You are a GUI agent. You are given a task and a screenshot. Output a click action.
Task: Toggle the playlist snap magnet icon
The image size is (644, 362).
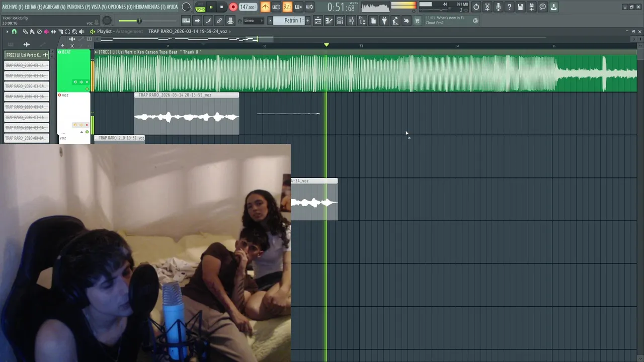click(x=14, y=32)
